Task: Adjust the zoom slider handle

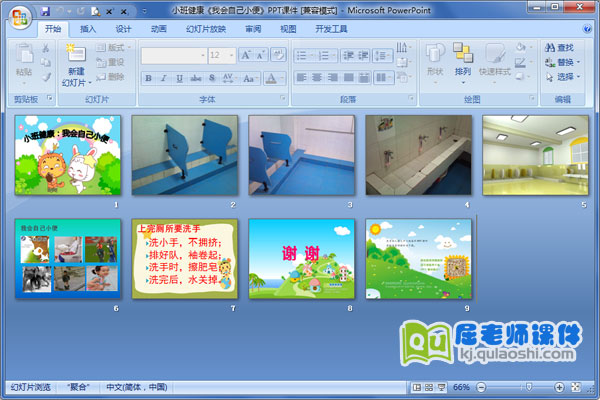Action: tap(529, 387)
